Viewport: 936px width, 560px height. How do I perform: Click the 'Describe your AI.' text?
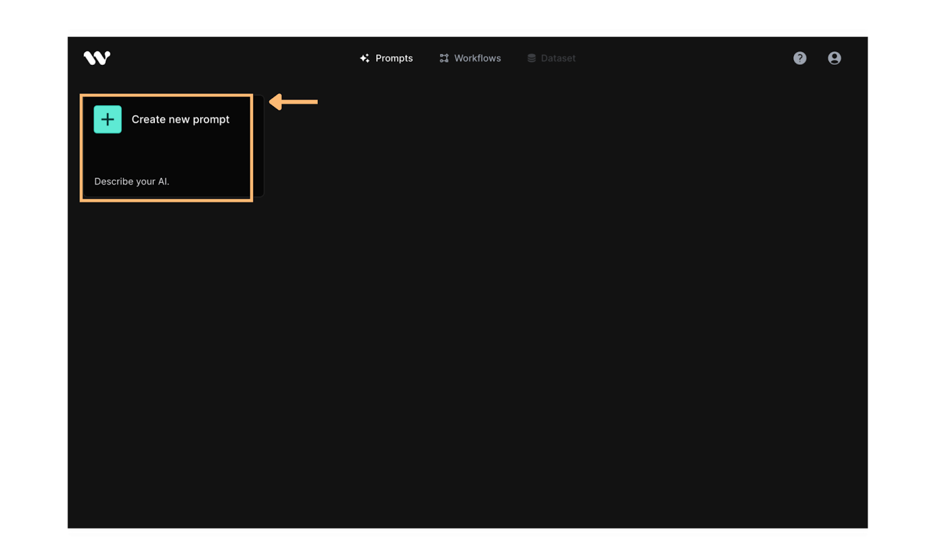[132, 181]
